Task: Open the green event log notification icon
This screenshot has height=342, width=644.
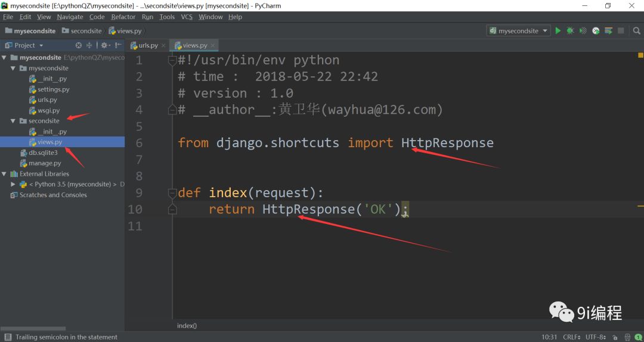Action: click(x=638, y=337)
